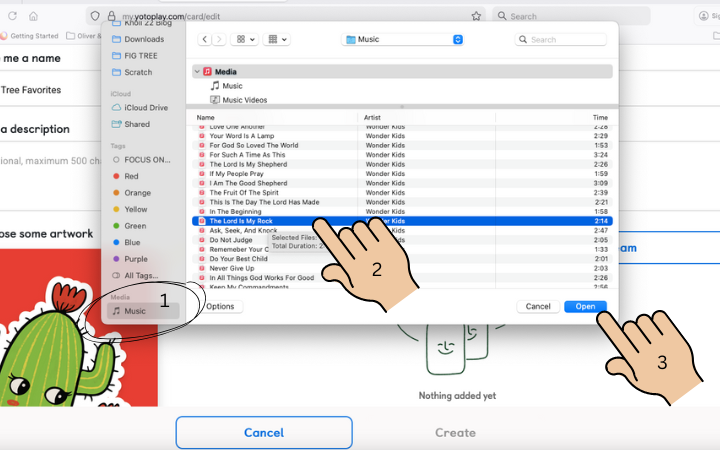Sort the file list by Name column

click(x=206, y=117)
